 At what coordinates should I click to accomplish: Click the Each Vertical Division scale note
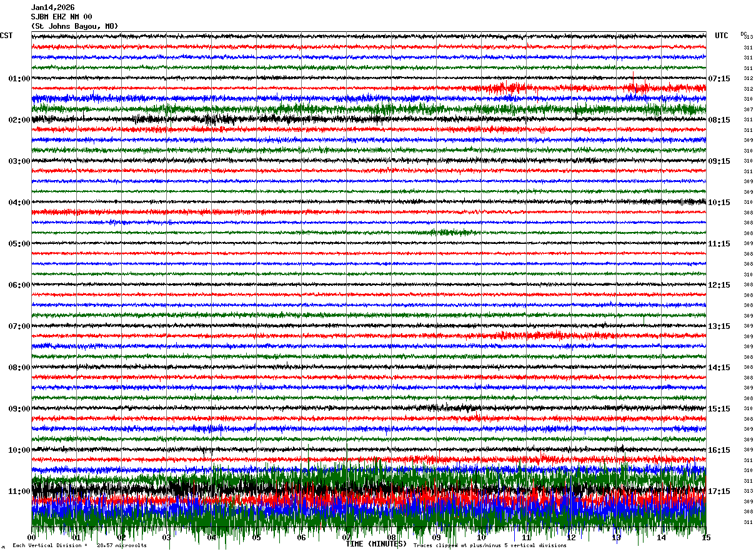coord(80,546)
